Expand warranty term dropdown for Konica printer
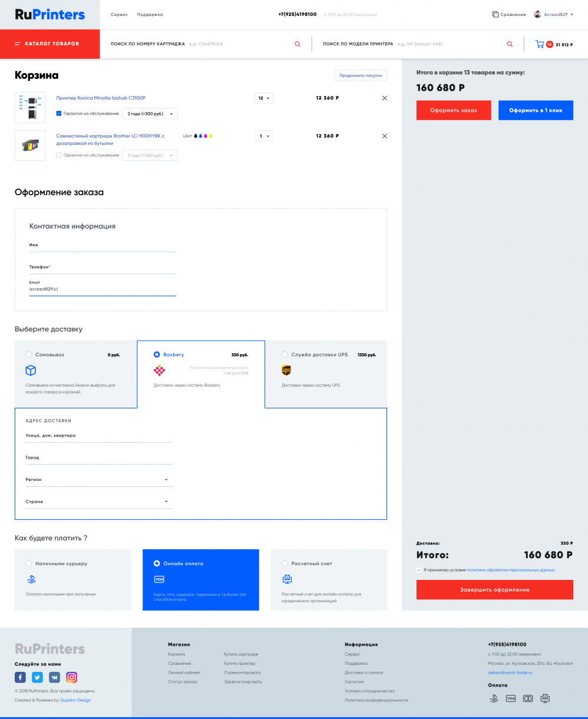The width and height of the screenshot is (588, 719). [150, 114]
